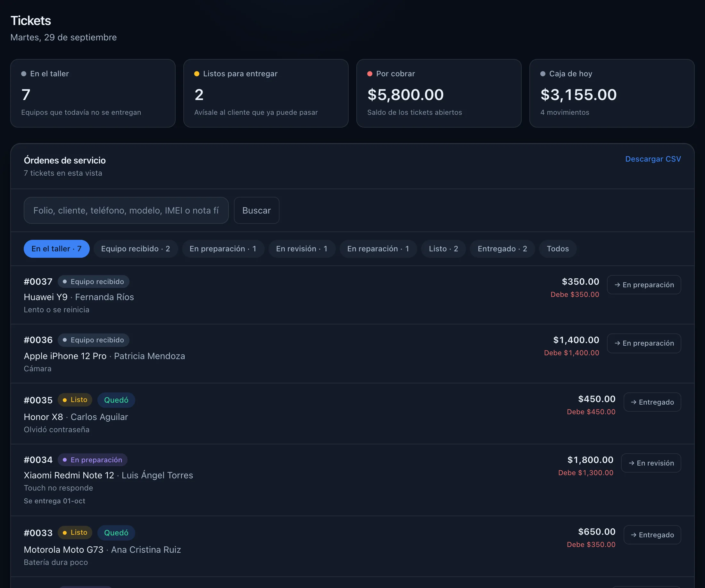Click ticket number #0034
Screen dimensions: 705x588
pos(38,460)
